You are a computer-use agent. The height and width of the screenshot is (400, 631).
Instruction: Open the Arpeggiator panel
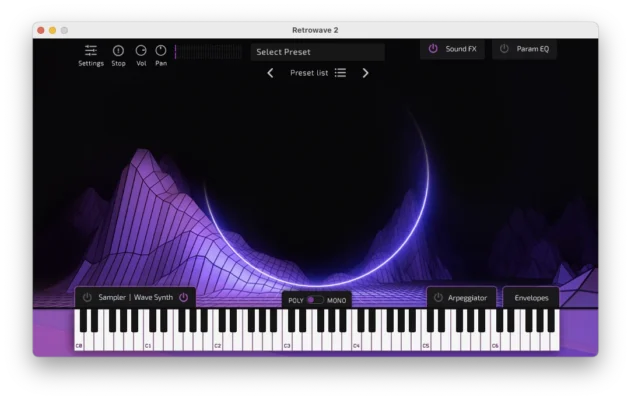(x=467, y=298)
